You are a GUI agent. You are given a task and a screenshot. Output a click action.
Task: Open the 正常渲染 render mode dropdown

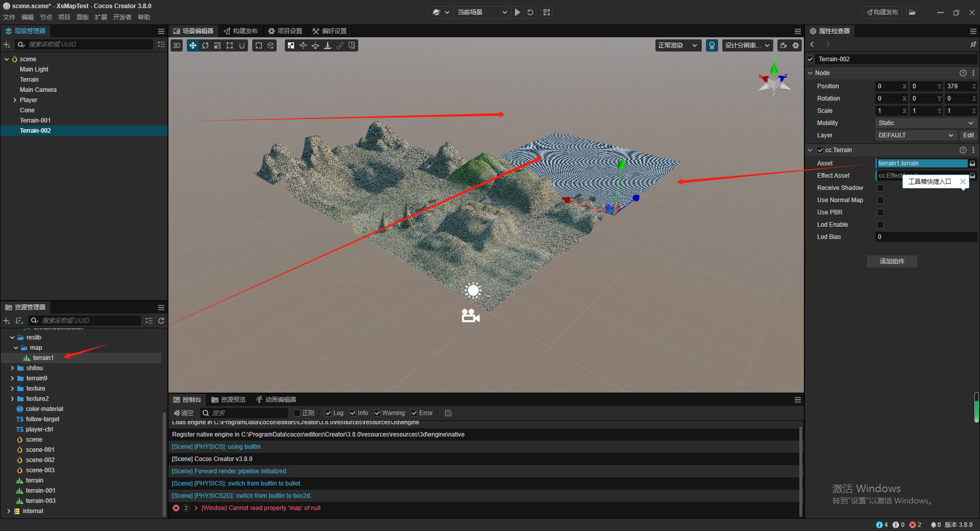coord(678,45)
